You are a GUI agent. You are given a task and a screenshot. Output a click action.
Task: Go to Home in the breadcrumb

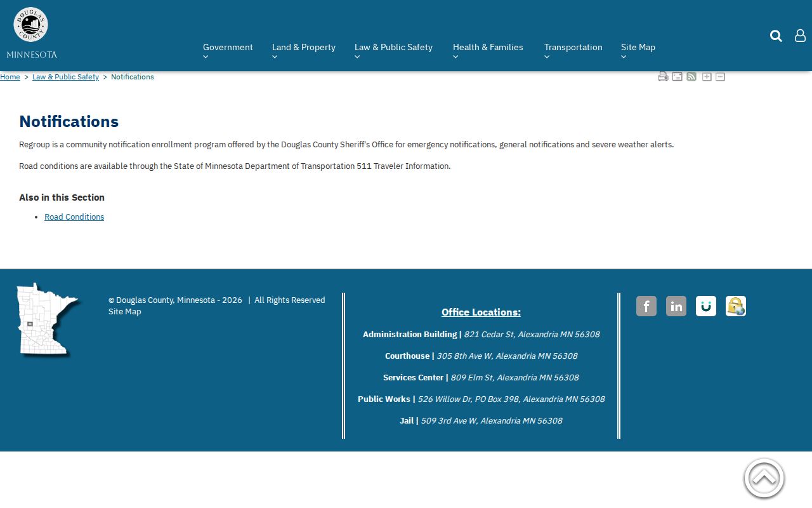10,77
